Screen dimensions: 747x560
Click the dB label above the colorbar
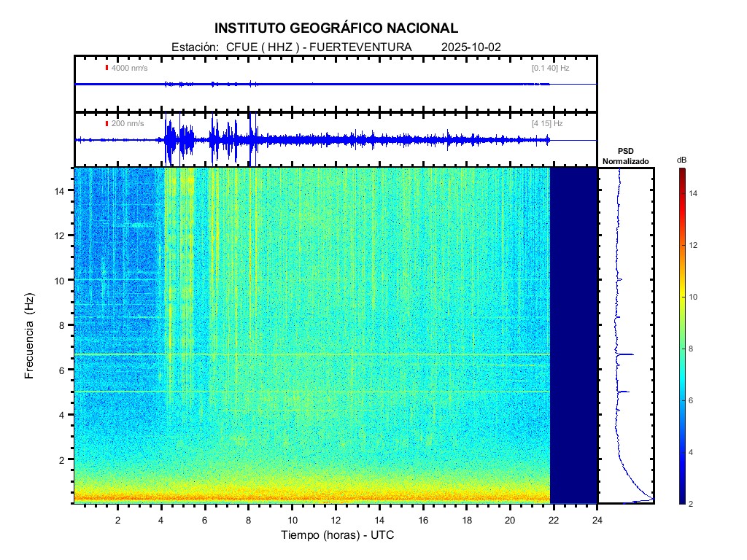coord(681,160)
